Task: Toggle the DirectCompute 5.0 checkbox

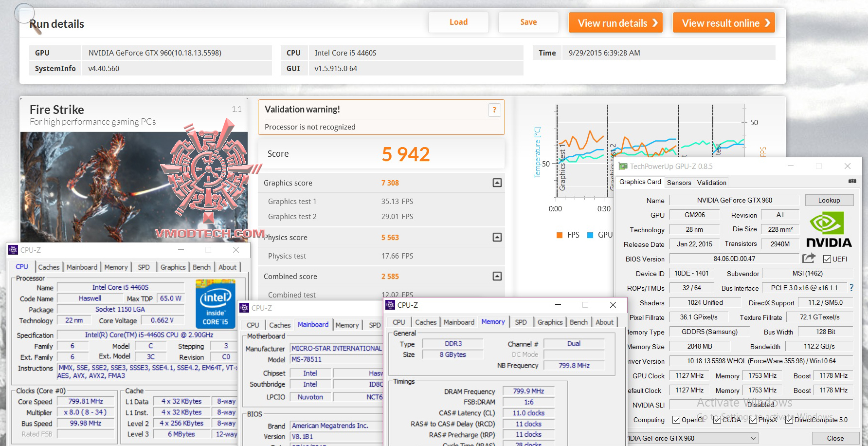Action: 789,420
